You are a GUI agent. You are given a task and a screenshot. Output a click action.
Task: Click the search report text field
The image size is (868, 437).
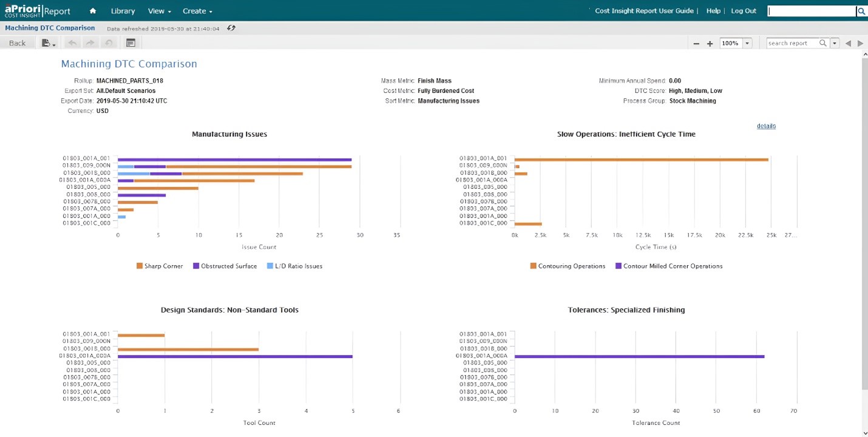coord(792,43)
